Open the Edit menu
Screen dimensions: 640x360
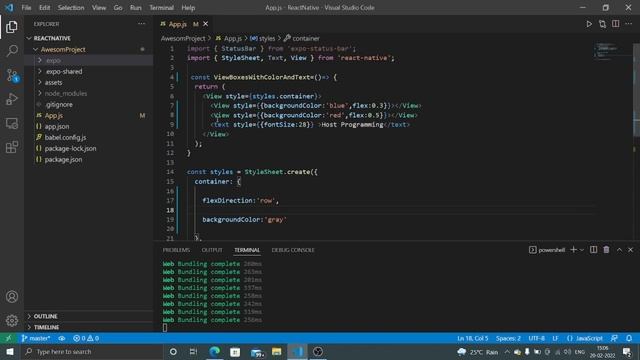pyautogui.click(x=44, y=8)
